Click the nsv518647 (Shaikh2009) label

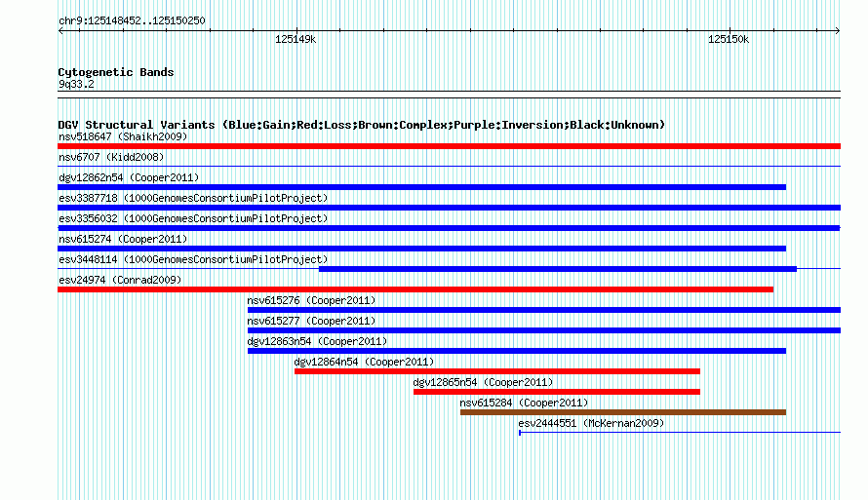(x=123, y=136)
